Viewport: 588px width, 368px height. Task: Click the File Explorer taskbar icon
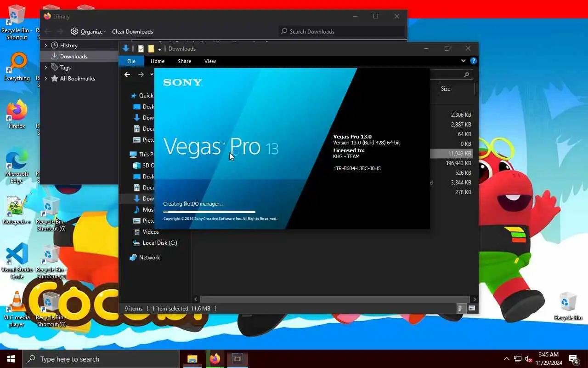(x=192, y=359)
